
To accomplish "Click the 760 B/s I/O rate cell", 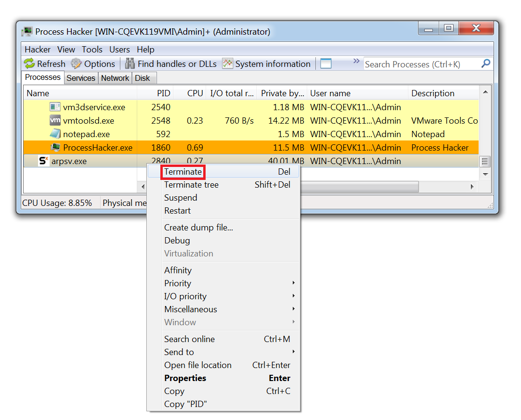I will 239,121.
